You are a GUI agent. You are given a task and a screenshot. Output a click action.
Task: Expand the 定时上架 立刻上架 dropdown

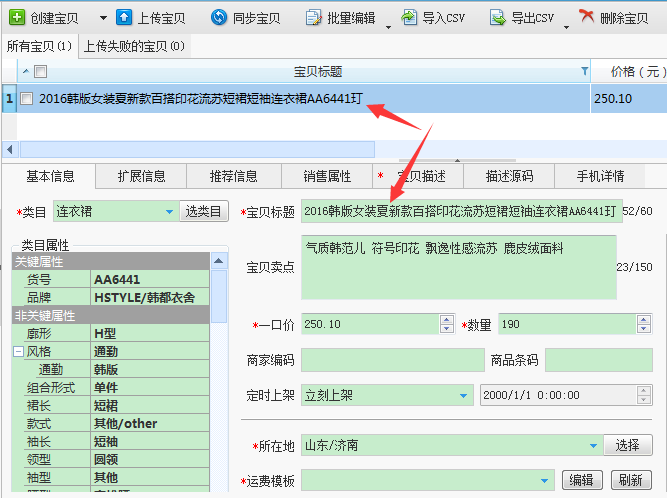[x=464, y=396]
